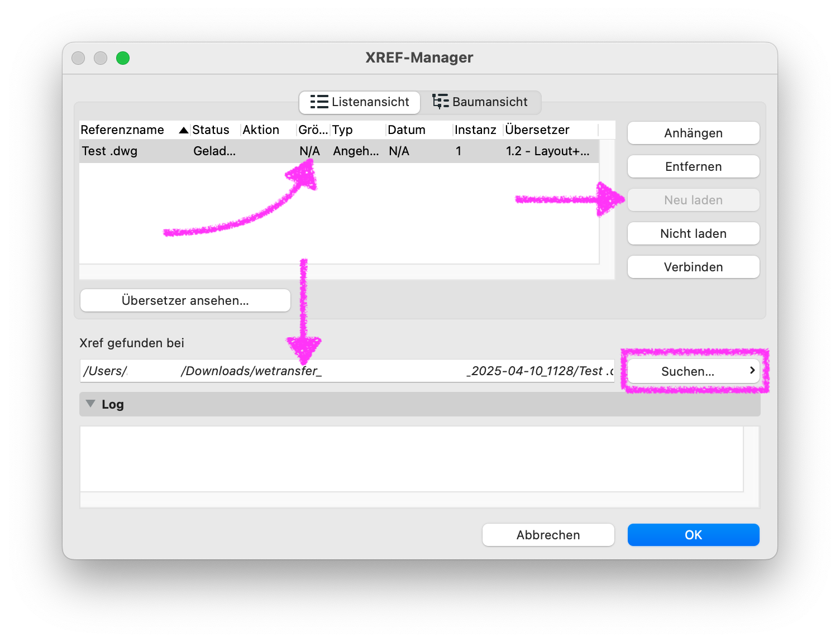Viewport: 840px width, 642px height.
Task: Collapse the Log section triangle
Action: pos(90,404)
